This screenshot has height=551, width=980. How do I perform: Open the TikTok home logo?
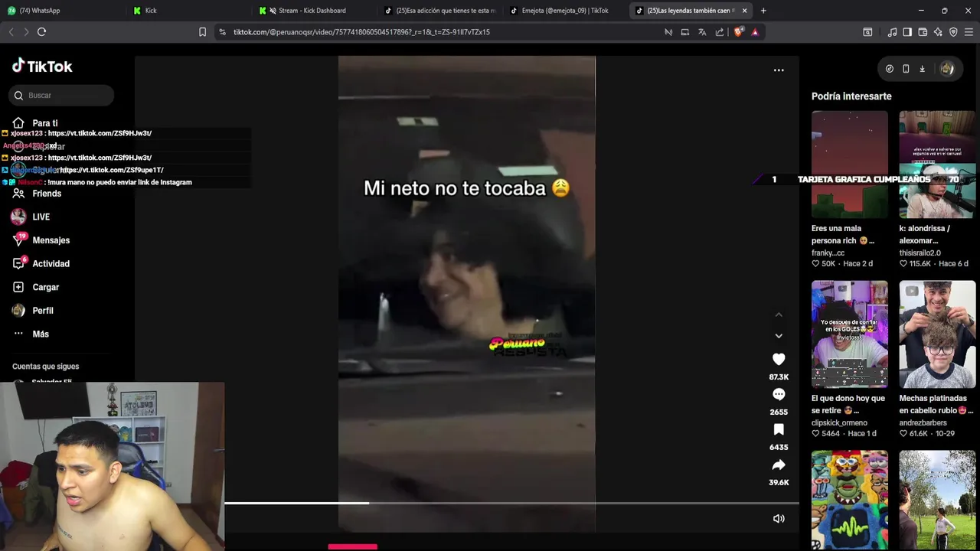(x=42, y=67)
